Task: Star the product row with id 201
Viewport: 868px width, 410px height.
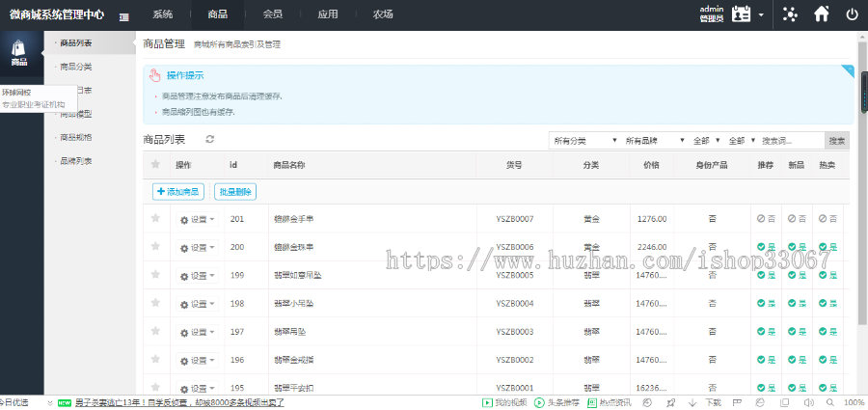Action: pos(155,218)
